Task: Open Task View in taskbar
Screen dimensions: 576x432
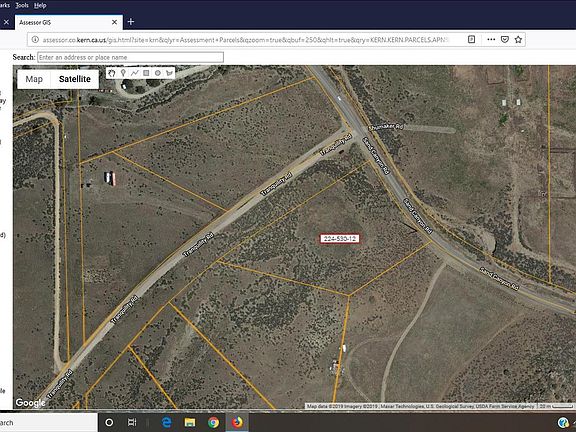Action: 132,422
